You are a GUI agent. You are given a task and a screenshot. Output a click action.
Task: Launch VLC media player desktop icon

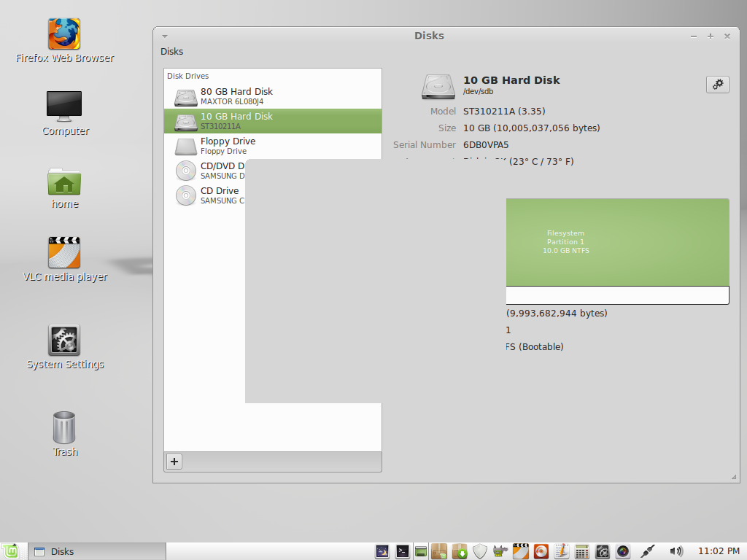[x=65, y=260]
